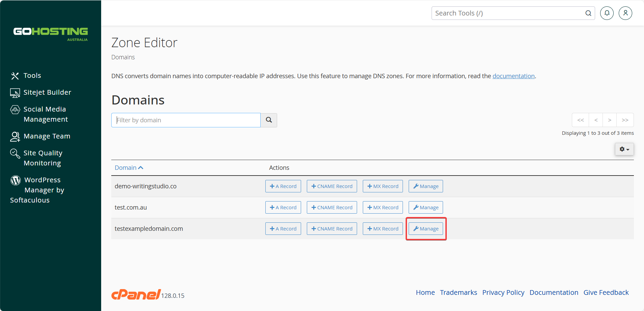
Task: Open the gear settings dropdown
Action: click(624, 149)
